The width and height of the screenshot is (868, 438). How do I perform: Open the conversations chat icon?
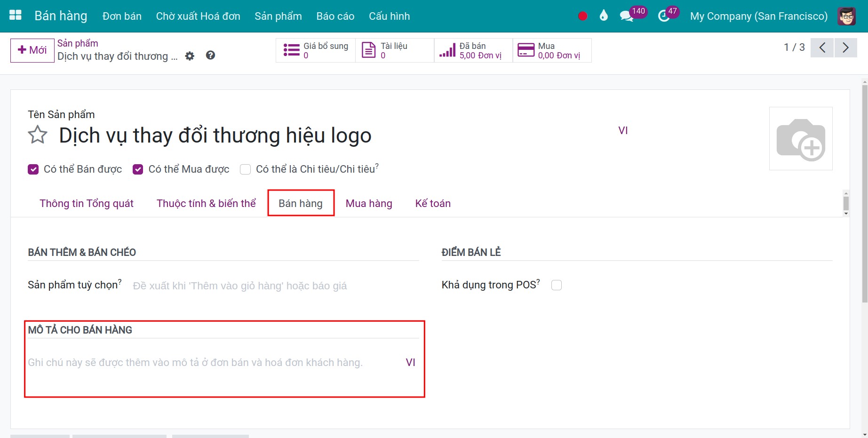click(x=626, y=16)
